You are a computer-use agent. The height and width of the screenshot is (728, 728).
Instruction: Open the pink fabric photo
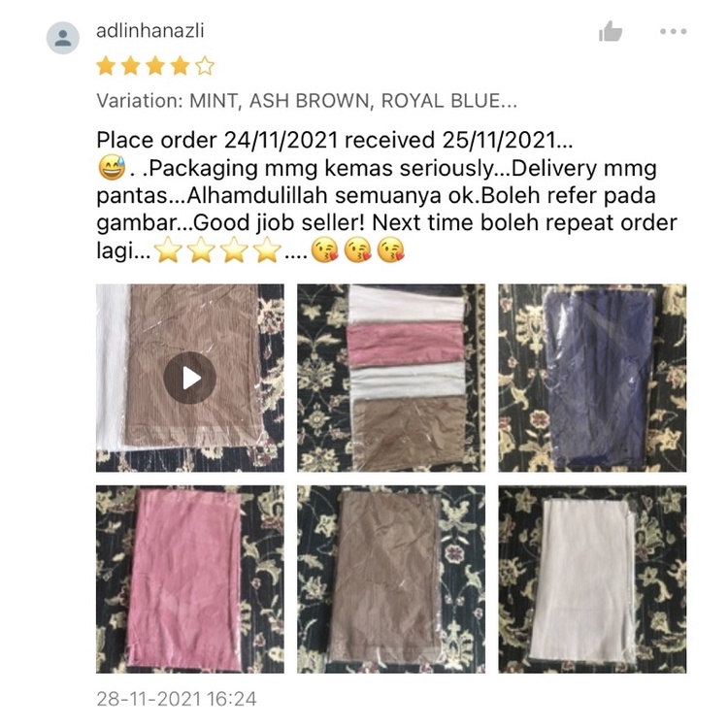tap(190, 579)
